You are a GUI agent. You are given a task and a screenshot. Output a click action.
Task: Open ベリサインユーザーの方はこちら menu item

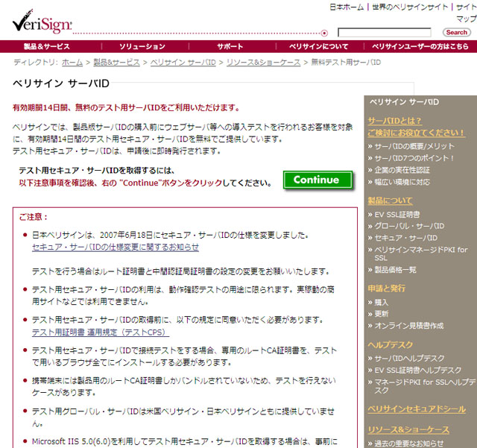(420, 46)
